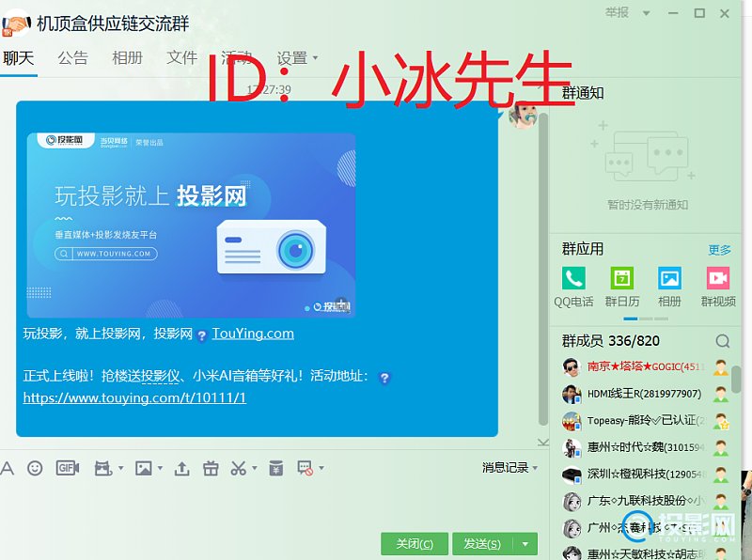Open the screenshot scissors dropdown arrow
The image size is (752, 560).
tap(254, 468)
